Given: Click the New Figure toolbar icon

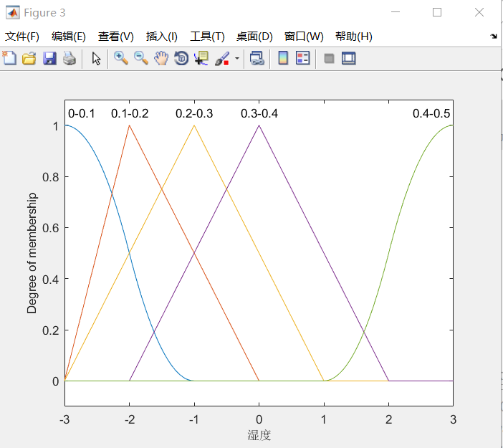Looking at the screenshot, I should [9, 58].
